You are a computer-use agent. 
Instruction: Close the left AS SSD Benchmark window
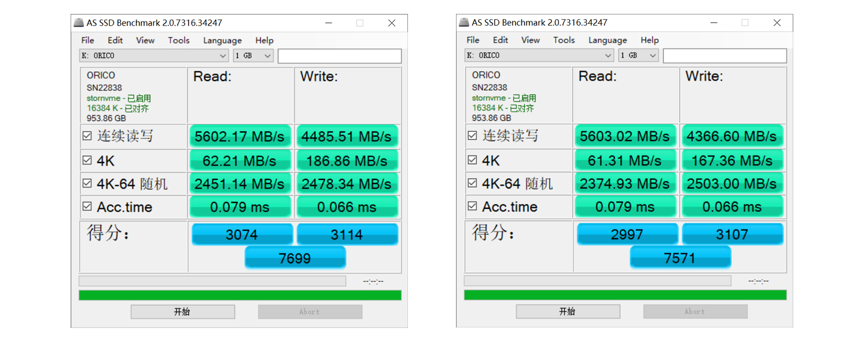[x=392, y=23]
